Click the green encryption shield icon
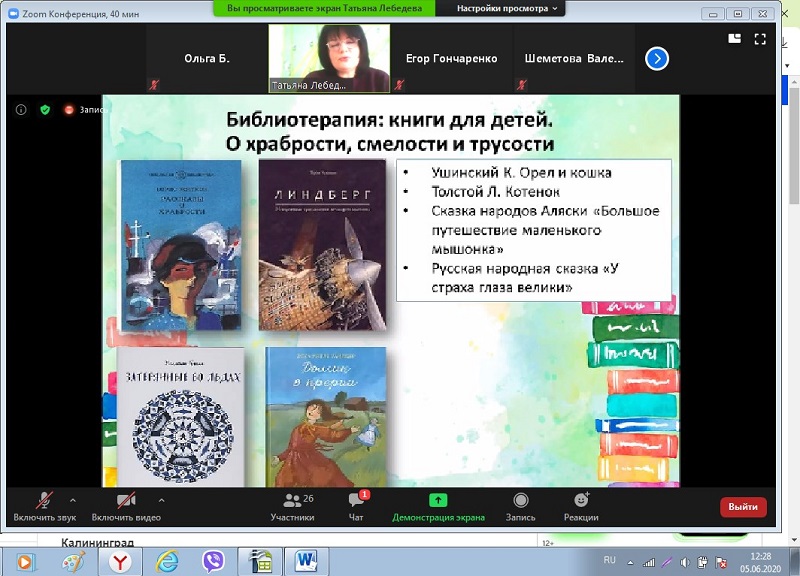The image size is (800, 576). click(x=45, y=110)
